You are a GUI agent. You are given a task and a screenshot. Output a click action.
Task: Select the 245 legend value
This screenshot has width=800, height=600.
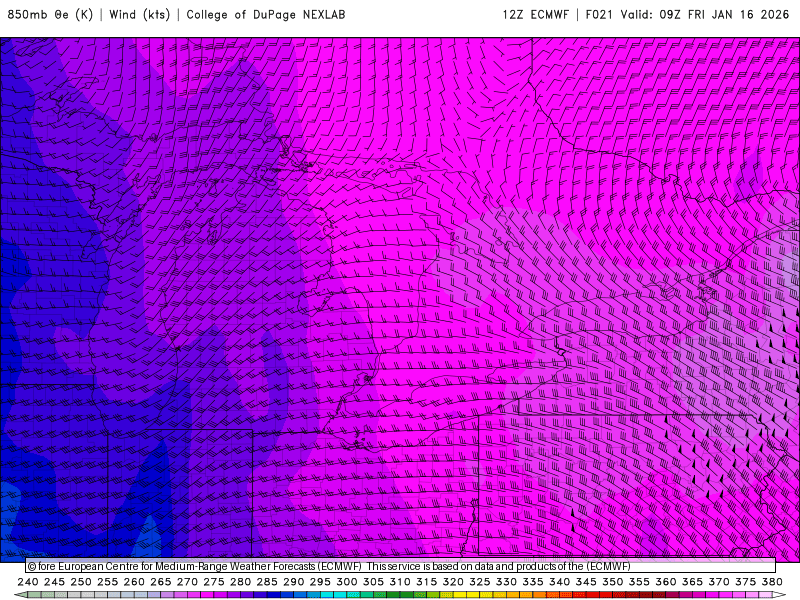coord(54,582)
